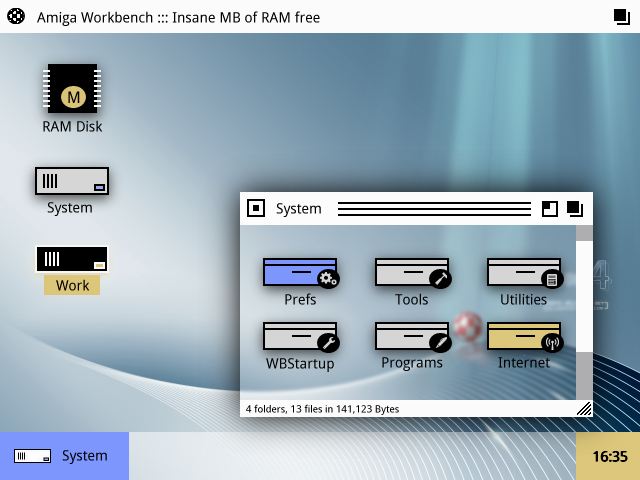Close the System window with its close gadget
The image size is (640, 480).
coord(256,208)
